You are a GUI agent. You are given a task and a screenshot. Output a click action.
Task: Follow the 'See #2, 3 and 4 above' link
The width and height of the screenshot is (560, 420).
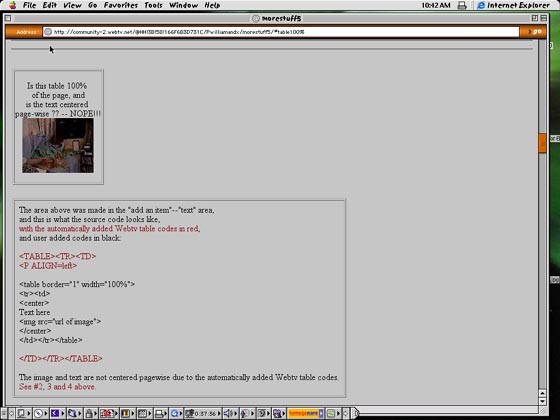[57, 386]
